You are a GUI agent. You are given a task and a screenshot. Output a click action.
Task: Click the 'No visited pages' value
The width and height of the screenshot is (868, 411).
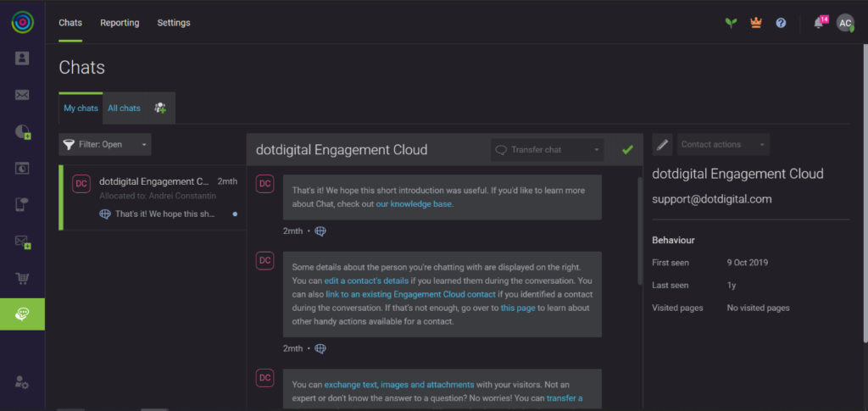pyautogui.click(x=759, y=308)
